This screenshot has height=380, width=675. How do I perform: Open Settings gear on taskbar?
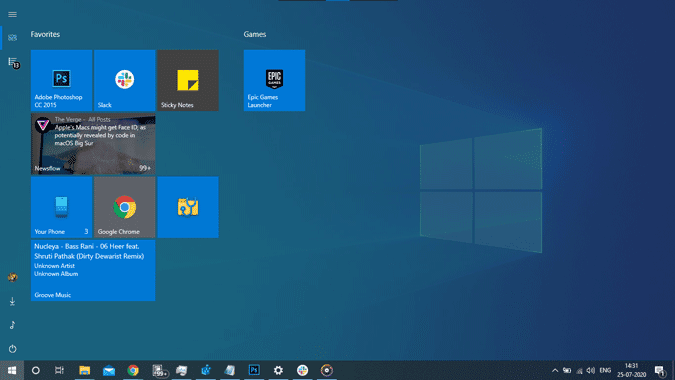point(279,370)
